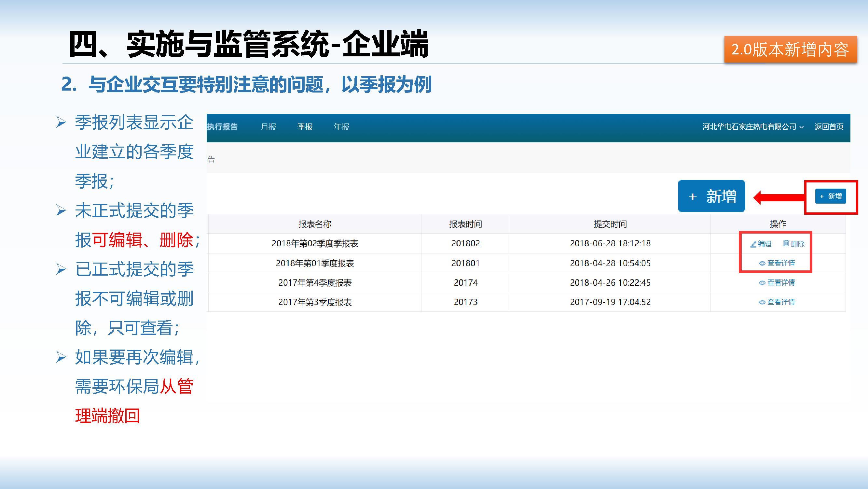Expand 河北华电石家庄热电有限公司 company dropdown
The height and width of the screenshot is (489, 868).
[x=753, y=127]
